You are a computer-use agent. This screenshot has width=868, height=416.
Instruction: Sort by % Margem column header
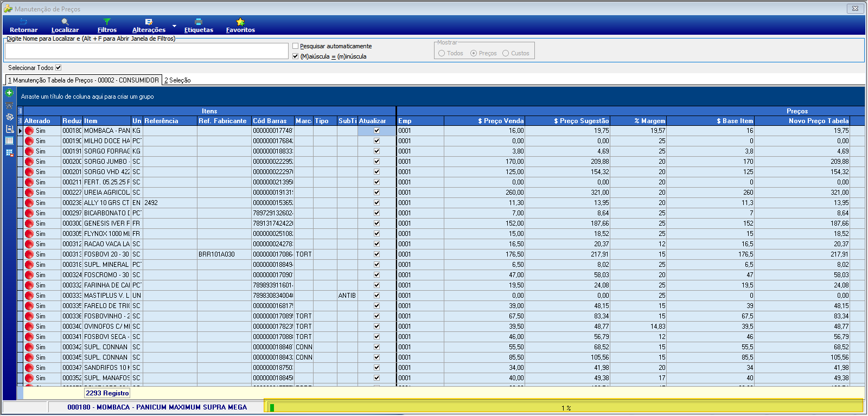point(638,121)
